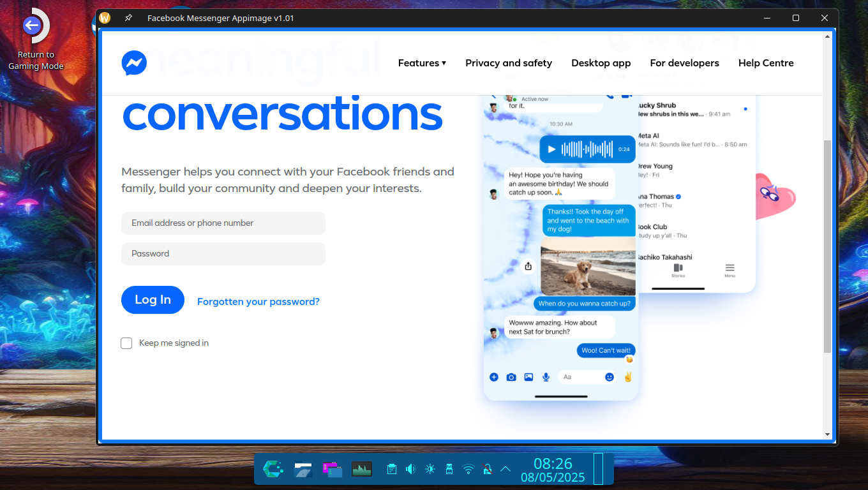Click the Stories tab icon in phone mockup
Image resolution: width=868 pixels, height=490 pixels.
coord(678,271)
